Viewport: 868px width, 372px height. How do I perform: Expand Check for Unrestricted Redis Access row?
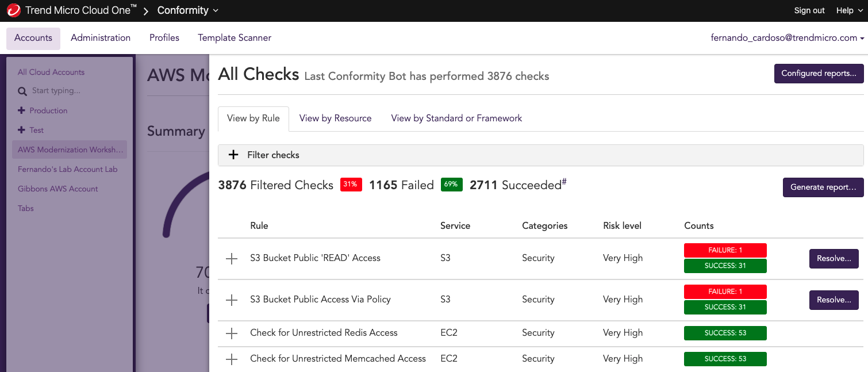point(232,333)
